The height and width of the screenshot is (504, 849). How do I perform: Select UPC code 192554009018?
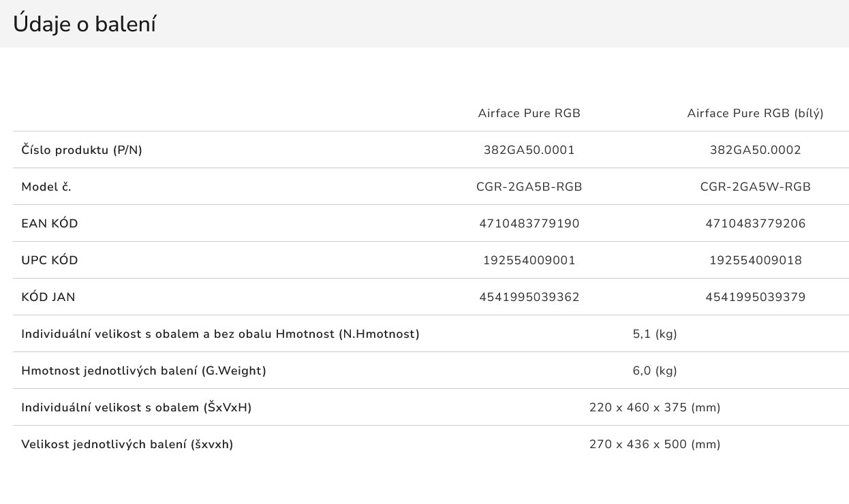pyautogui.click(x=755, y=260)
